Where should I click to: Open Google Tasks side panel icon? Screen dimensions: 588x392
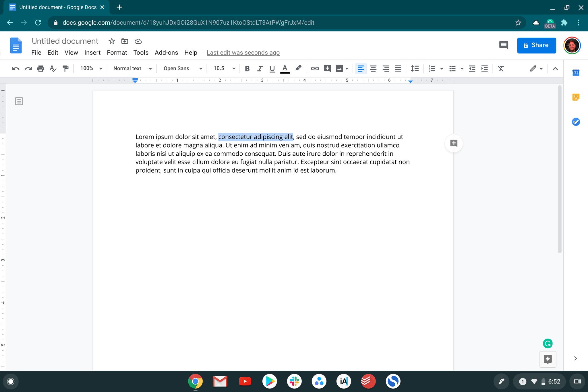click(x=576, y=122)
